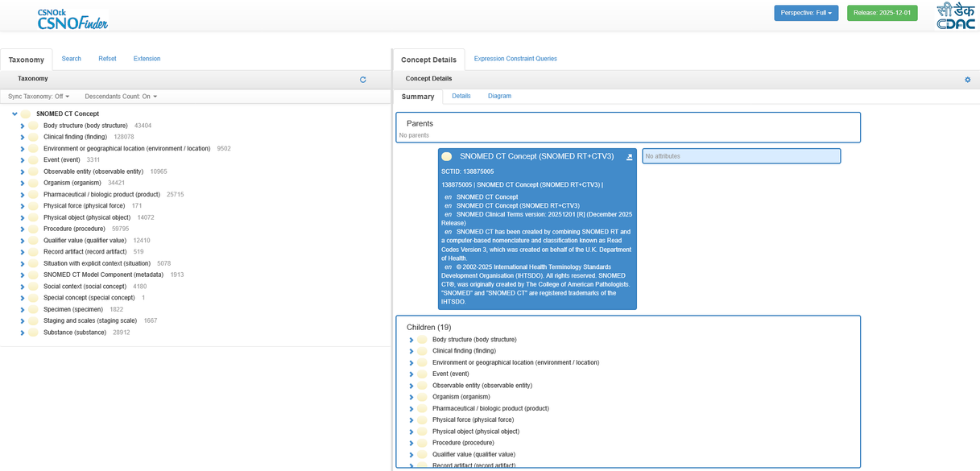Image resolution: width=980 pixels, height=471 pixels.
Task: Collapse the SNOMED CT Concept root node
Action: pos(14,114)
